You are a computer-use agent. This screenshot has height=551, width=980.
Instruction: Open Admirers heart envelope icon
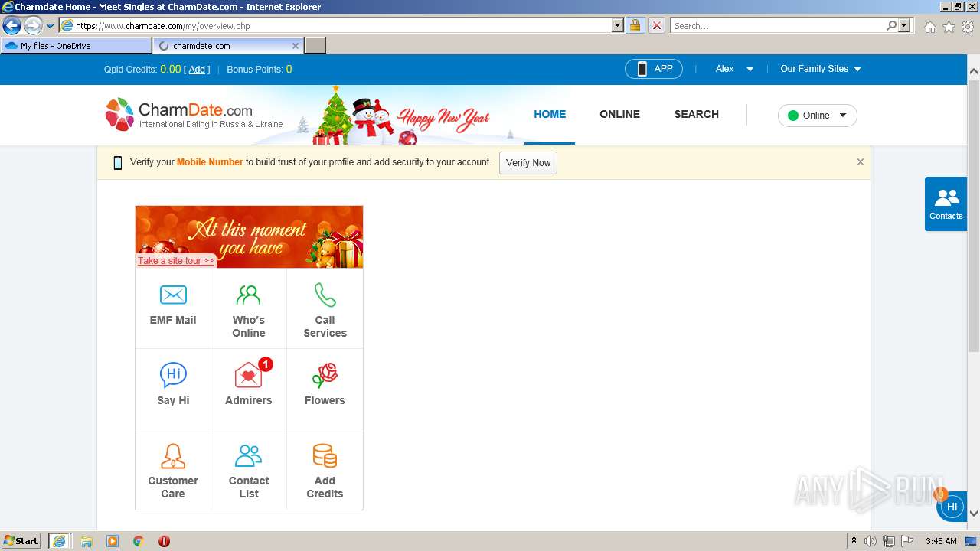click(248, 375)
